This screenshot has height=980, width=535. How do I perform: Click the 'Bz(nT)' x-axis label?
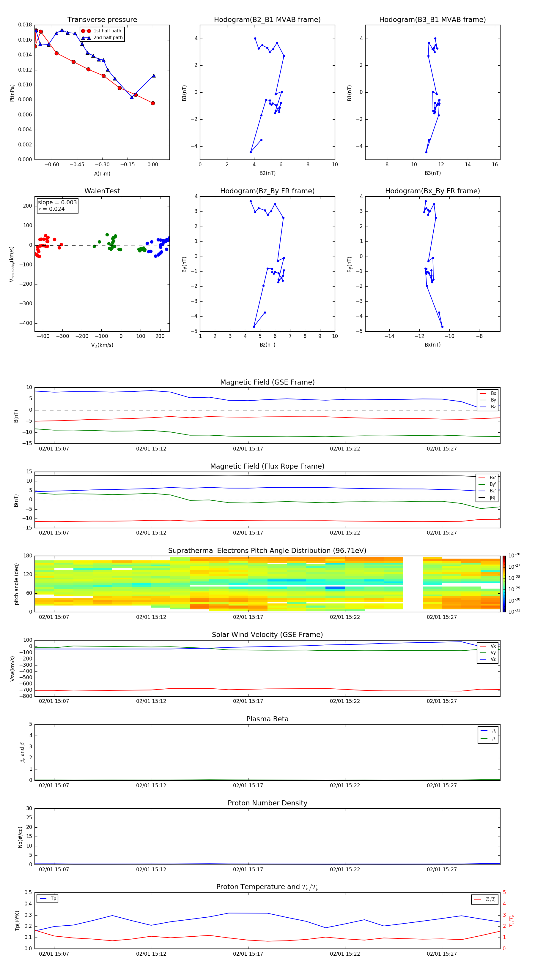[x=267, y=345]
